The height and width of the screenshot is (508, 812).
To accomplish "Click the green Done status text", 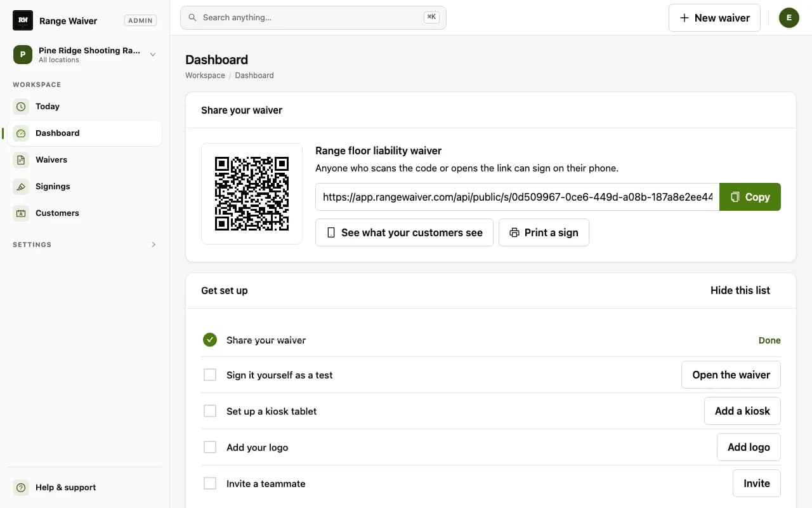I will (x=769, y=340).
